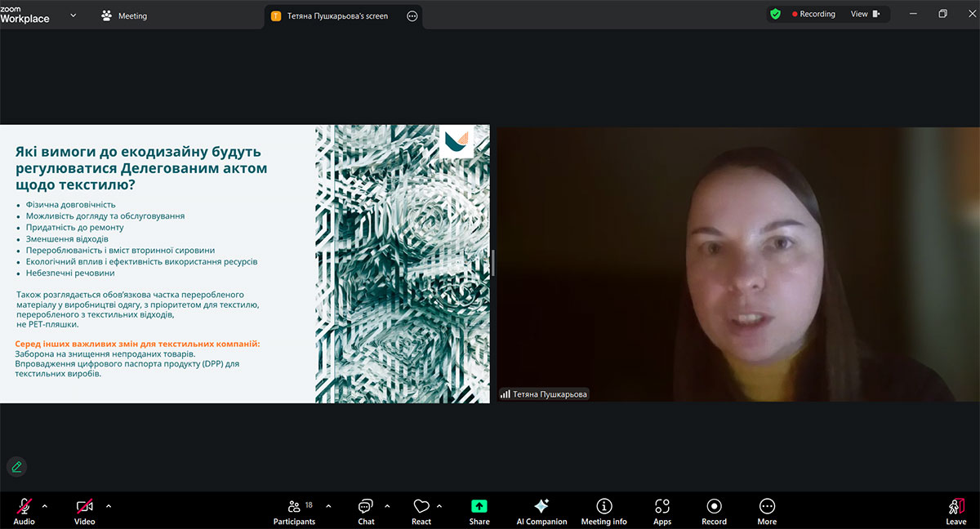Click the green annotate pencil icon
980x529 pixels.
pos(16,467)
